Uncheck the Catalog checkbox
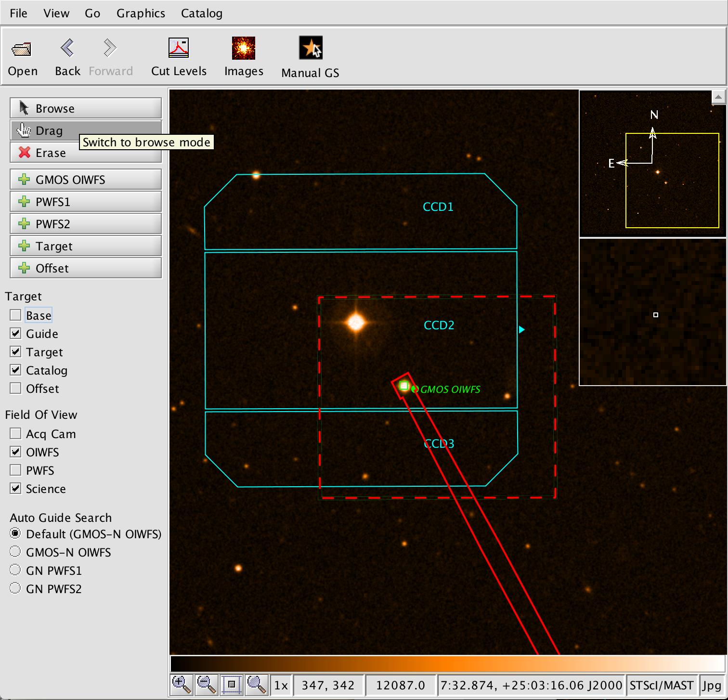728x700 pixels. (x=16, y=370)
